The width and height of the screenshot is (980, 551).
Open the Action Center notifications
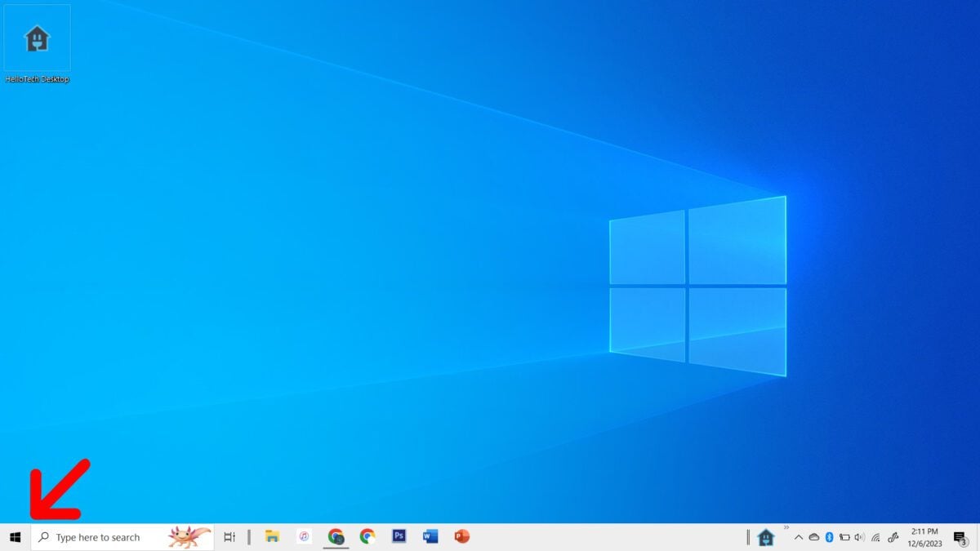(x=960, y=537)
